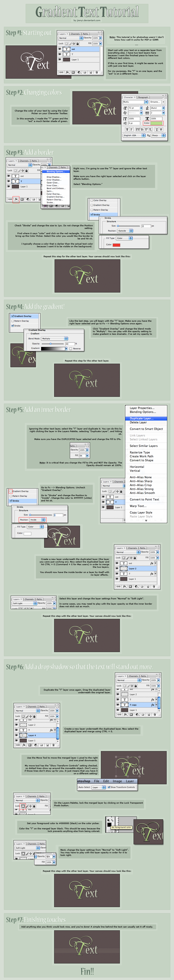Enable Color Overlay checkbox in Step #3
This screenshot has height=980, width=174.
click(x=92, y=200)
